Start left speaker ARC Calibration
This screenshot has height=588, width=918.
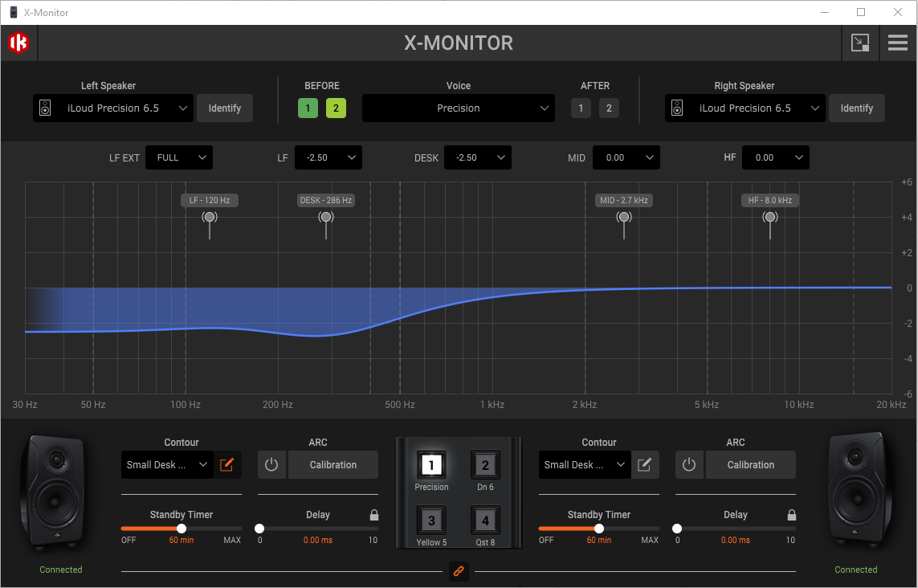click(333, 465)
